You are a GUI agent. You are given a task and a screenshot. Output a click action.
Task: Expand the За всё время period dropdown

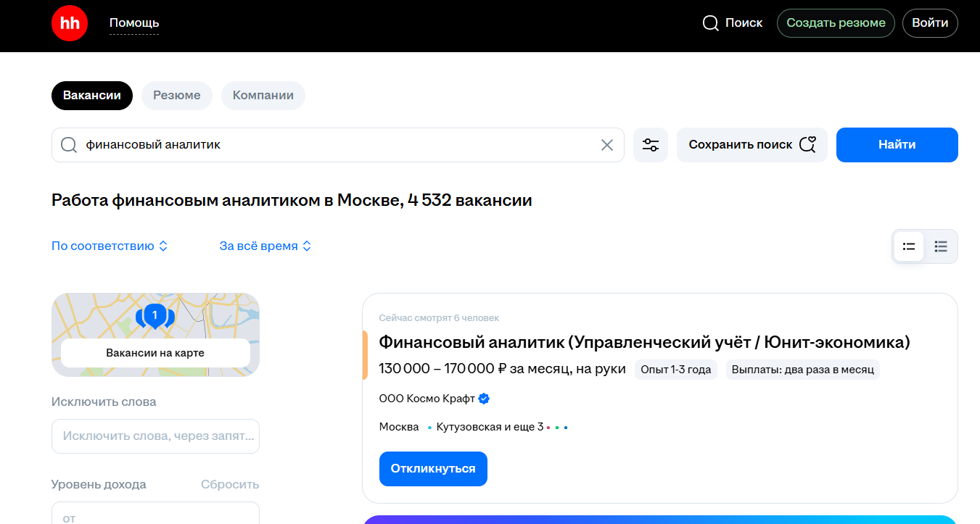(265, 246)
